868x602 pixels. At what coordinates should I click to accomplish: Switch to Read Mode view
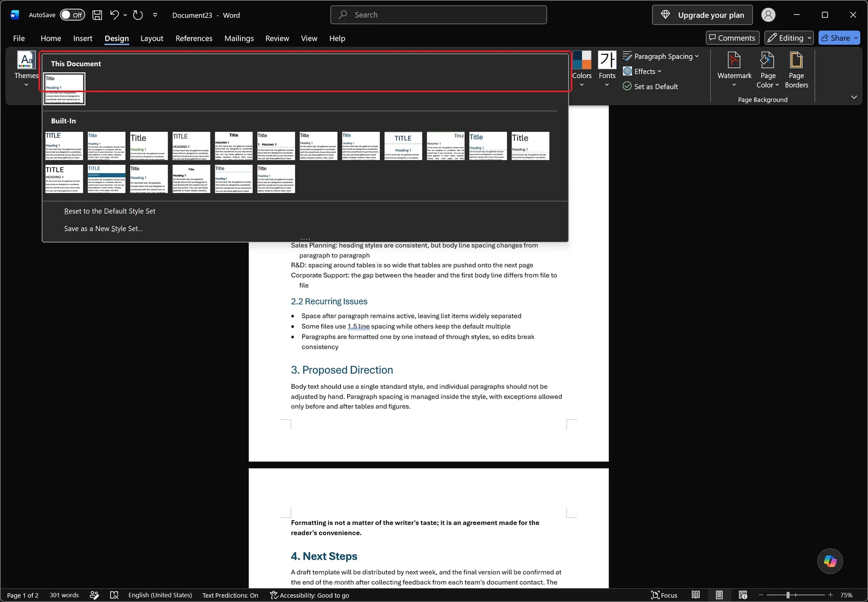(695, 595)
